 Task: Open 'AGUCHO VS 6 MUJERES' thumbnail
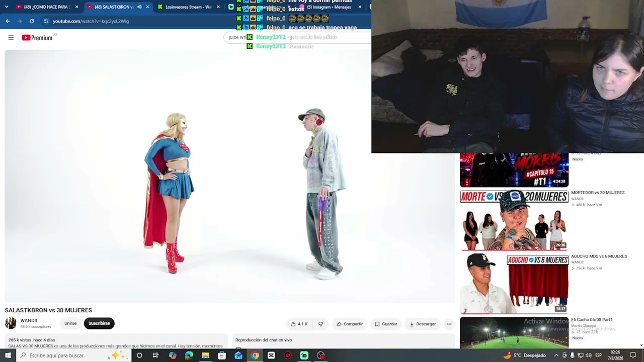tap(514, 284)
